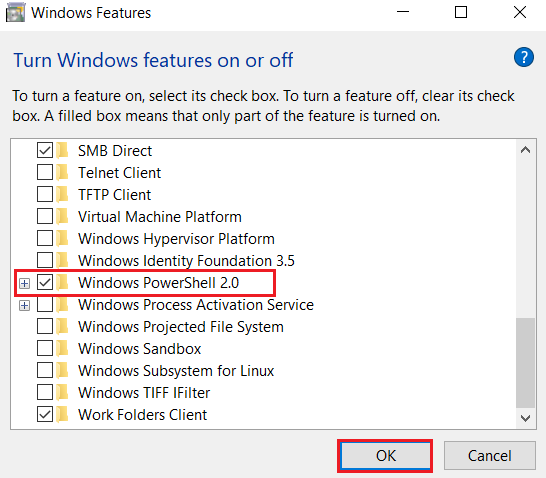
Task: Click the blue help question mark icon
Action: [523, 57]
